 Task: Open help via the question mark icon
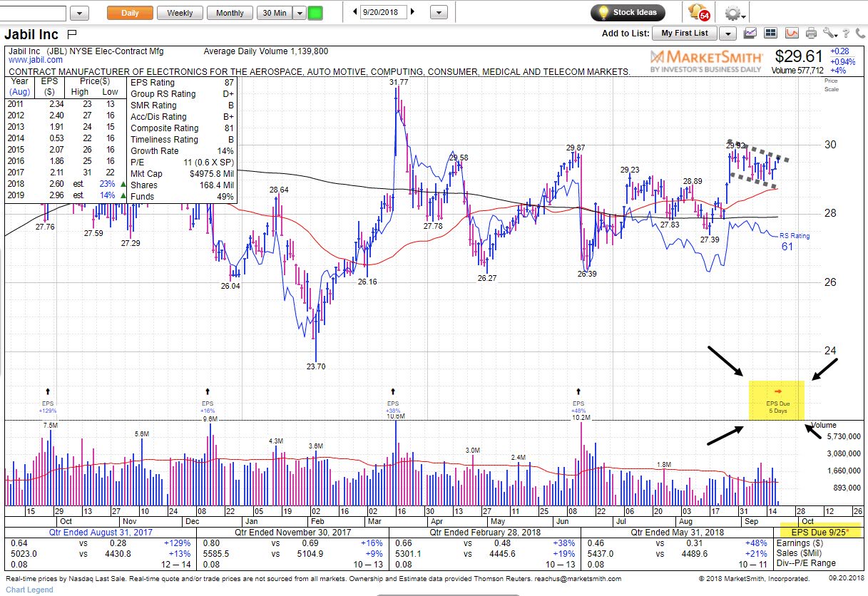pyautogui.click(x=845, y=33)
